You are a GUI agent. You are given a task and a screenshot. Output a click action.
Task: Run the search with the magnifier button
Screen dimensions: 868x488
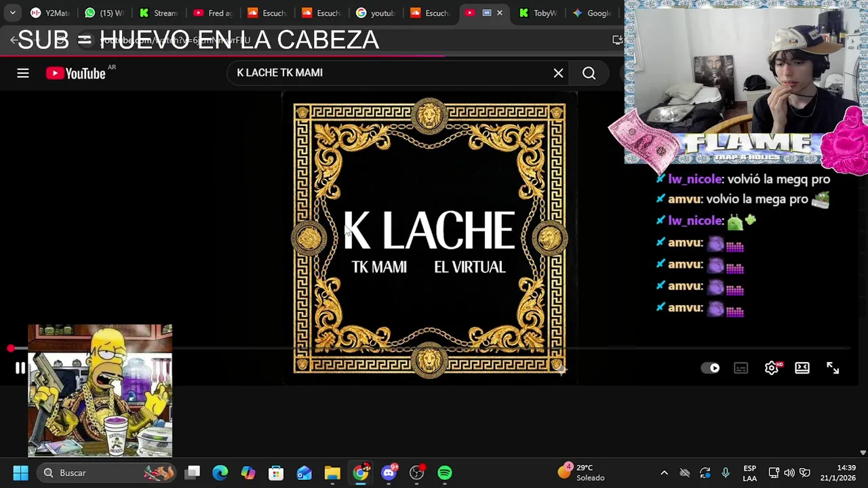[x=589, y=73]
